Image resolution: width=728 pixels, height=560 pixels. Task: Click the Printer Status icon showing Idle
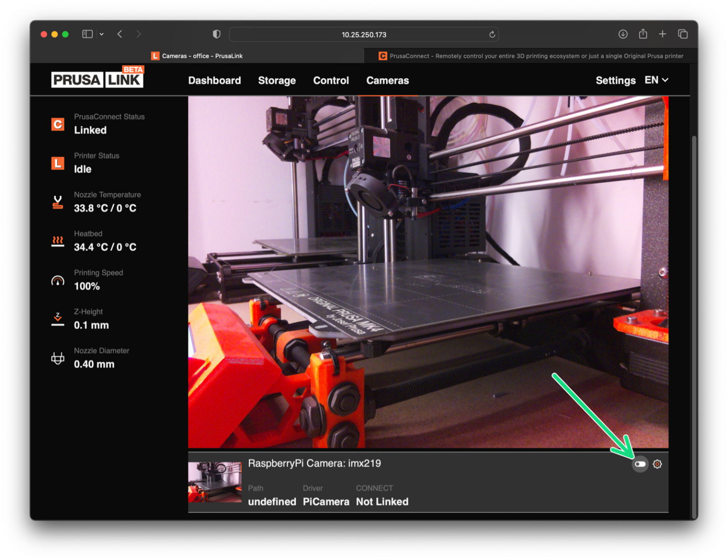pyautogui.click(x=57, y=163)
